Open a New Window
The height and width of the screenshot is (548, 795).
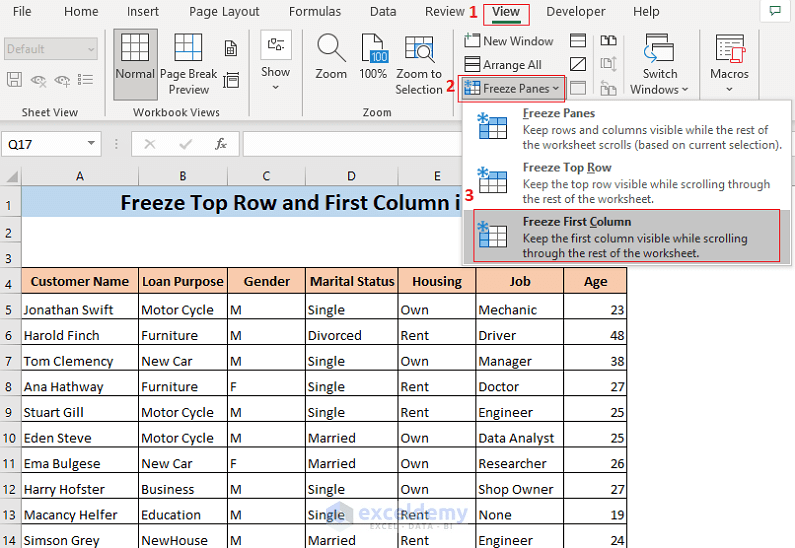(x=509, y=41)
